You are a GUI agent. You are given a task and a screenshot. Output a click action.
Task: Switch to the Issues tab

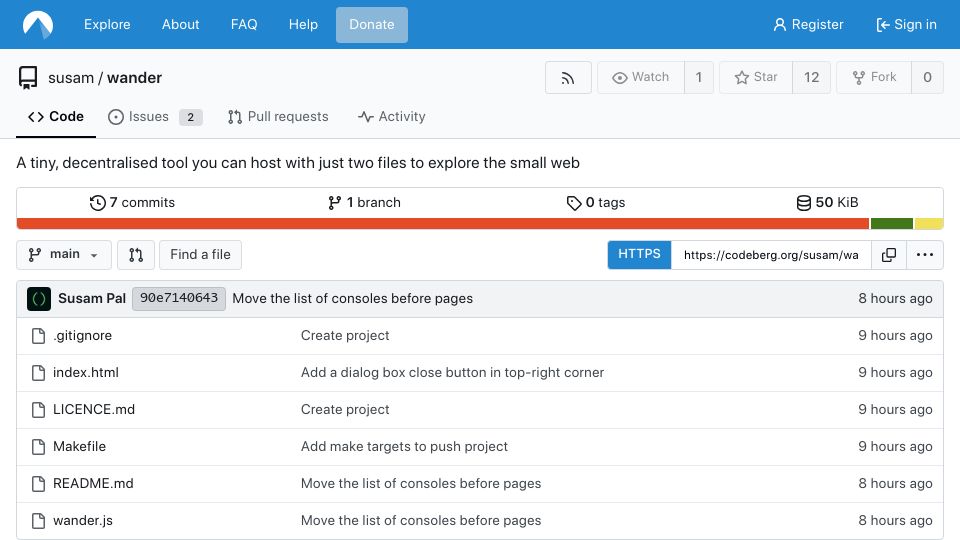pos(155,116)
